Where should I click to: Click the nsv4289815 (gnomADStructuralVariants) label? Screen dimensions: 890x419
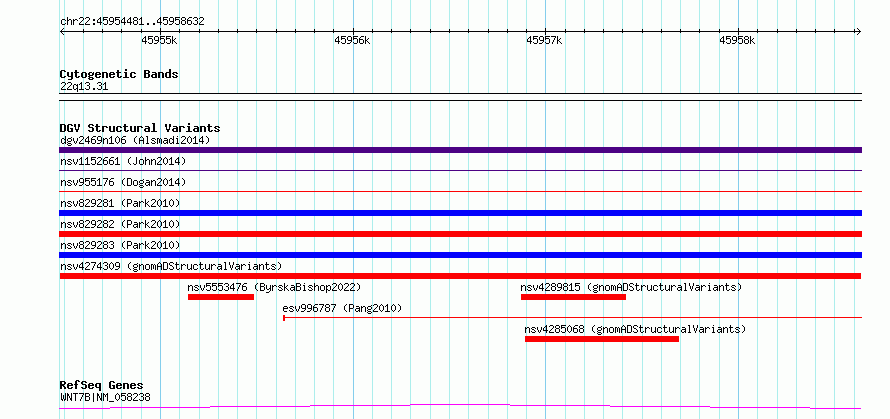pos(631,287)
